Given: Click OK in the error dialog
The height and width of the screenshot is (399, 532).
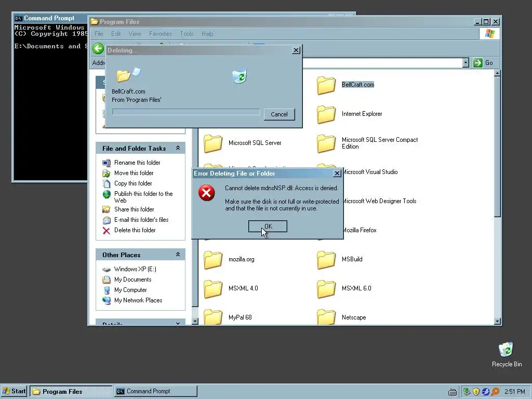Looking at the screenshot, I should pyautogui.click(x=268, y=227).
